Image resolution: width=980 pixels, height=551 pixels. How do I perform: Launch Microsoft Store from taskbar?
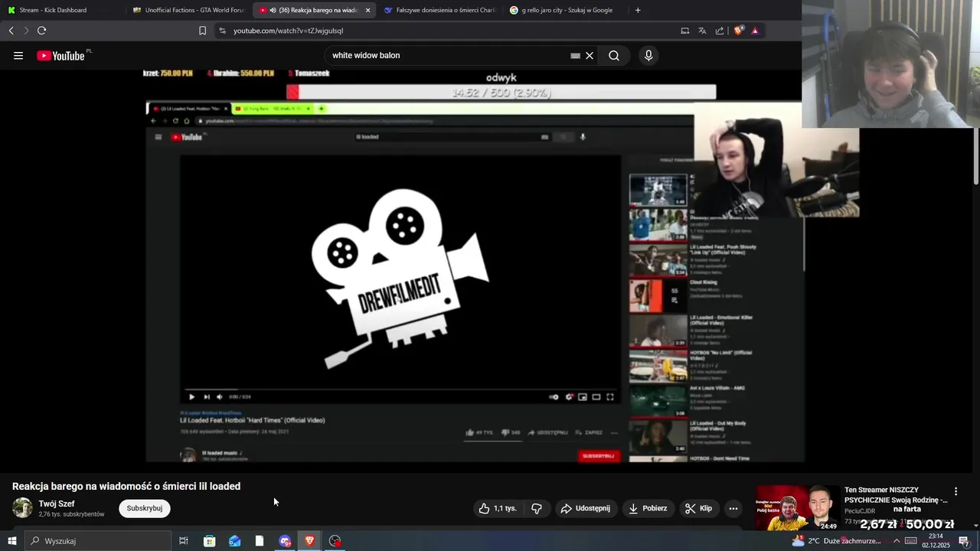pos(209,541)
